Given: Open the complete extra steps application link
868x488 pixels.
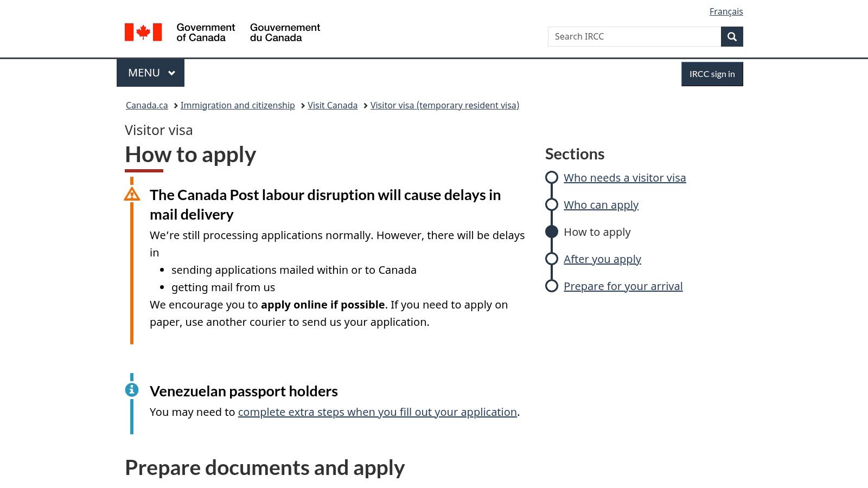Looking at the screenshot, I should [x=377, y=412].
